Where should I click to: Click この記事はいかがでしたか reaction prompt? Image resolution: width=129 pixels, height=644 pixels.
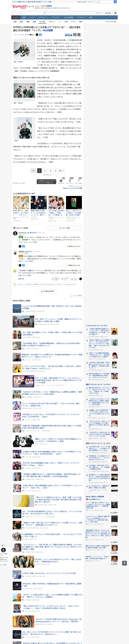[x=46, y=182]
